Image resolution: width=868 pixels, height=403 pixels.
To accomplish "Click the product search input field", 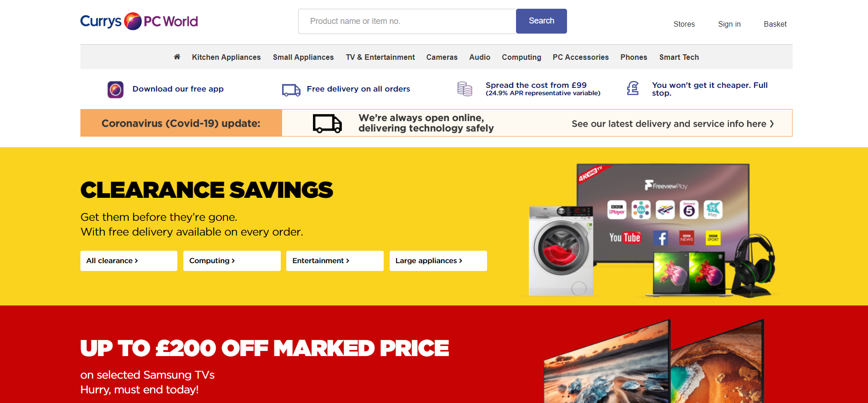I will point(407,21).
